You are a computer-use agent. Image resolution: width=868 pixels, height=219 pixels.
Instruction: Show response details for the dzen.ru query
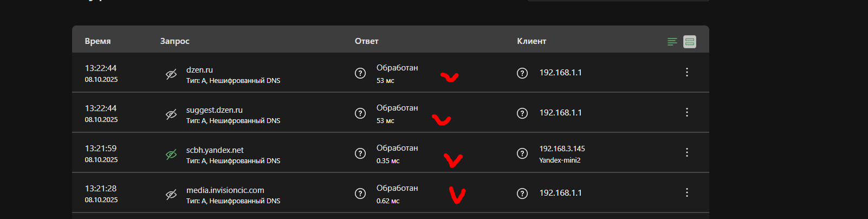pyautogui.click(x=360, y=73)
